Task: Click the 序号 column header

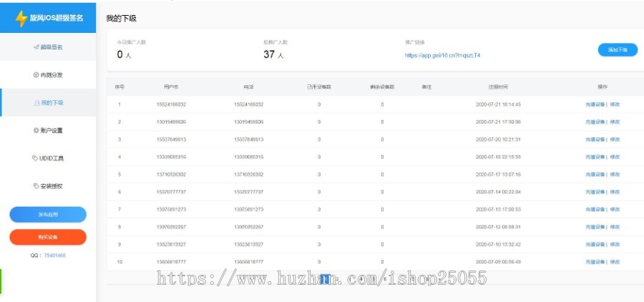Action: pyautogui.click(x=119, y=87)
